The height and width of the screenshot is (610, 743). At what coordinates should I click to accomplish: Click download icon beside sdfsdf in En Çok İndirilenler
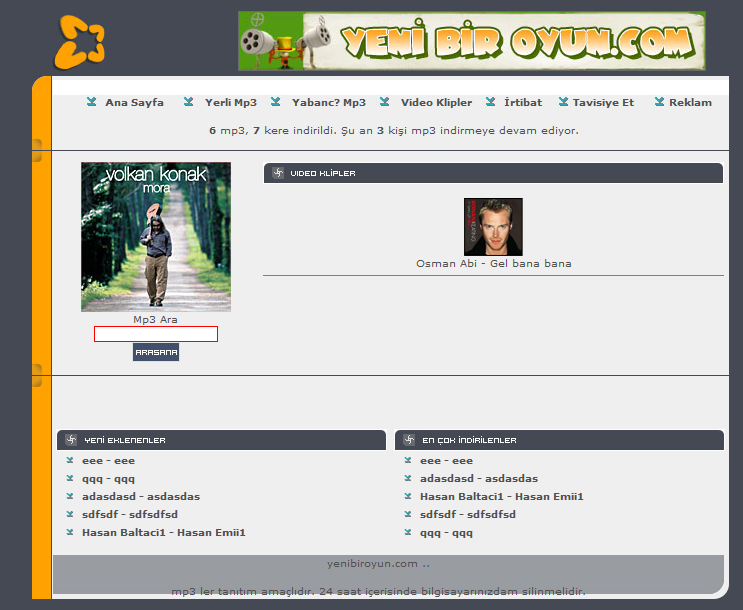pyautogui.click(x=408, y=514)
